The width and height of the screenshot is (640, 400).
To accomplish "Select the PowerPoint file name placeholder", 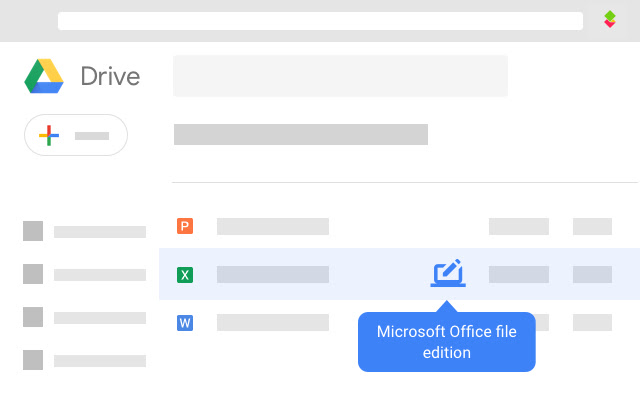I will click(x=272, y=226).
